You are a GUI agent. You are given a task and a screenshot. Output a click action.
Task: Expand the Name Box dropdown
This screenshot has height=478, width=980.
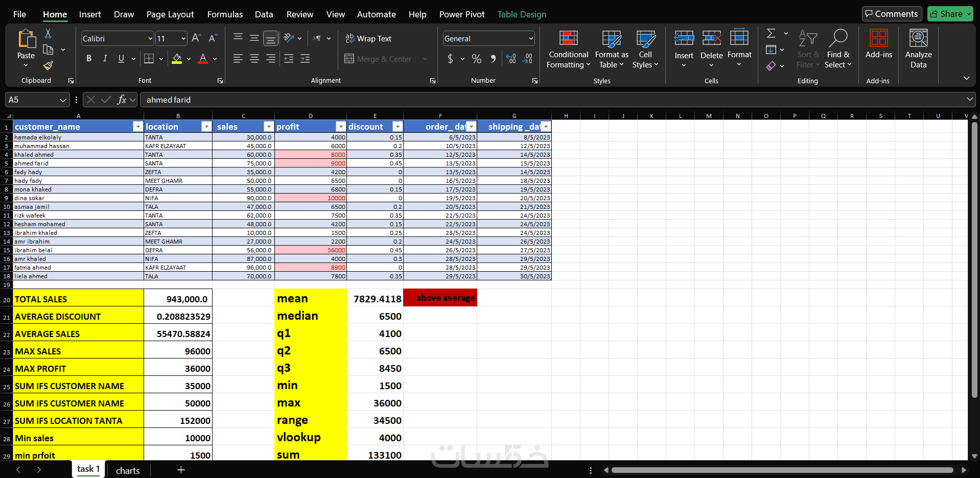click(x=63, y=100)
